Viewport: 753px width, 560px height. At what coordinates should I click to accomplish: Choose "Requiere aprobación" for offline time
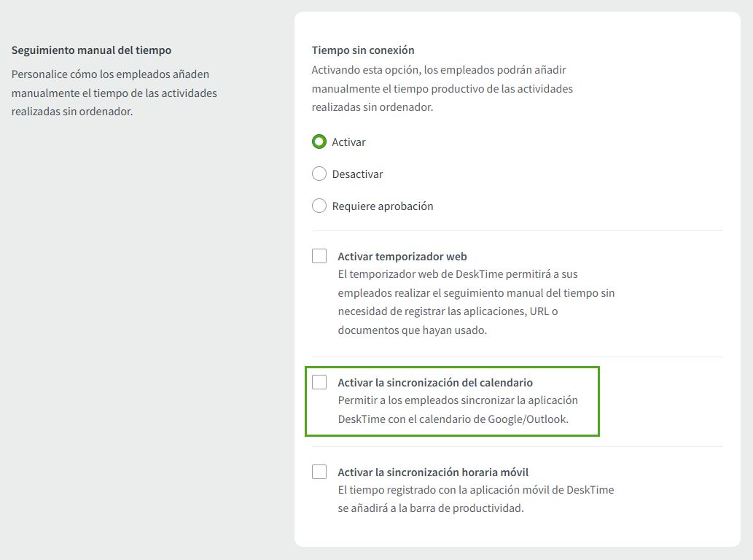(x=319, y=206)
